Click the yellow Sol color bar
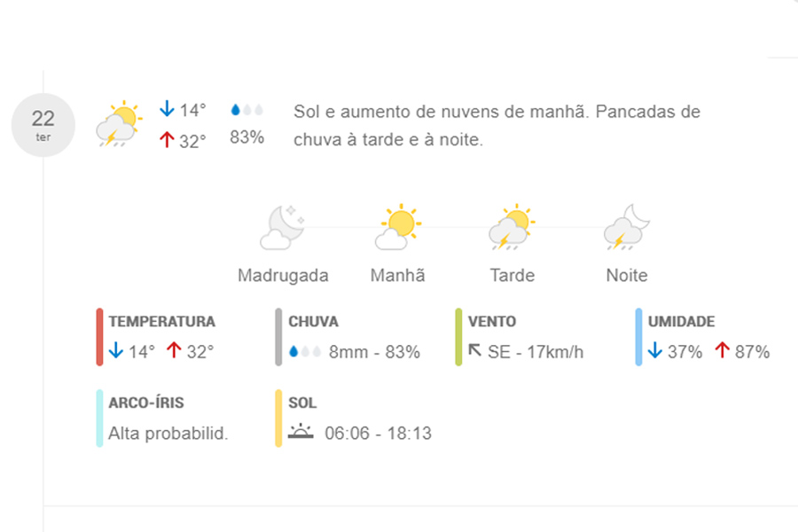Screen dimensions: 798x532 tap(279, 419)
